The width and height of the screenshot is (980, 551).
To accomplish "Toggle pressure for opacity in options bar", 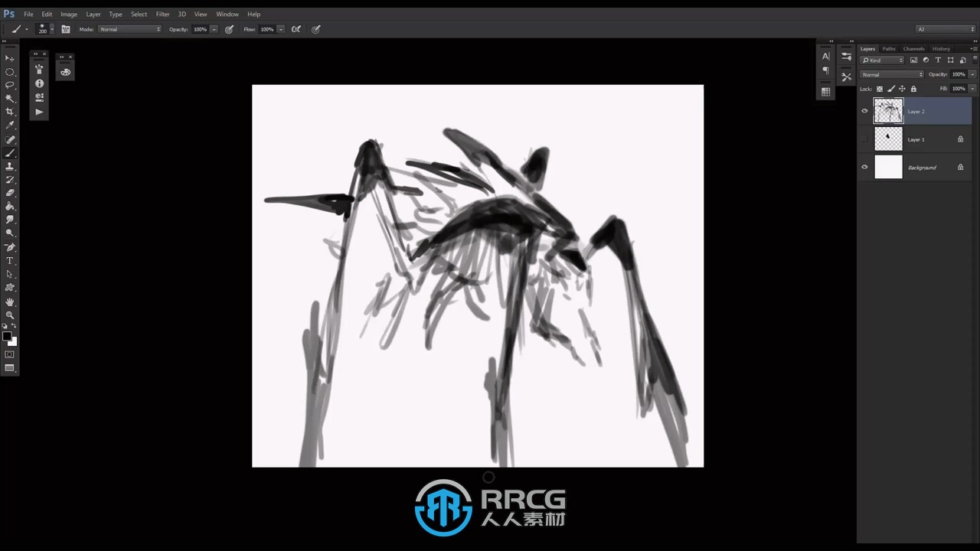I will coord(229,29).
